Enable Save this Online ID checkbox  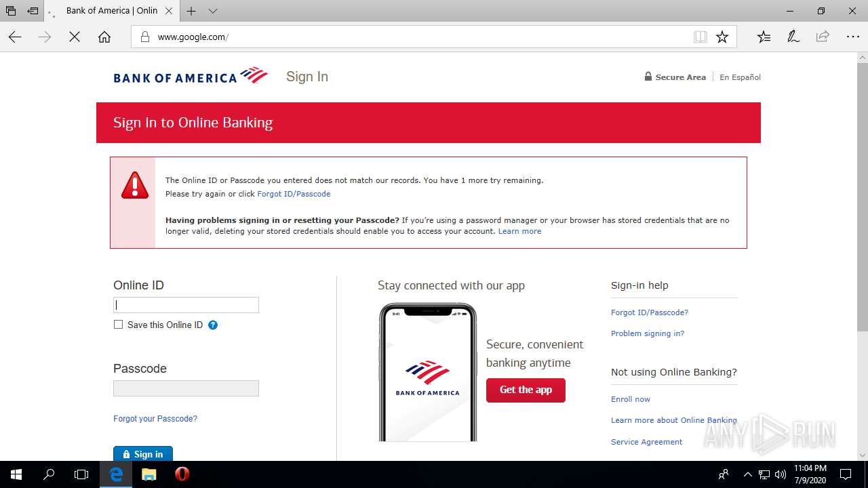119,325
